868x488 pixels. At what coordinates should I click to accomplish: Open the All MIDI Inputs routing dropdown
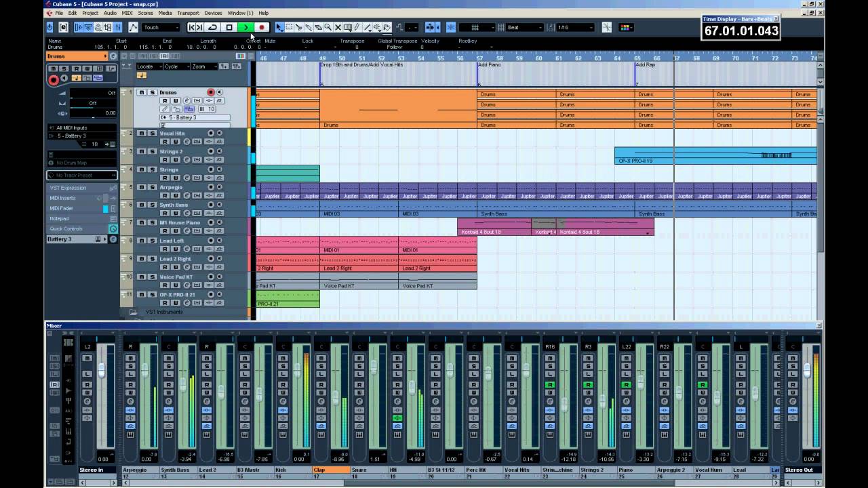point(81,127)
